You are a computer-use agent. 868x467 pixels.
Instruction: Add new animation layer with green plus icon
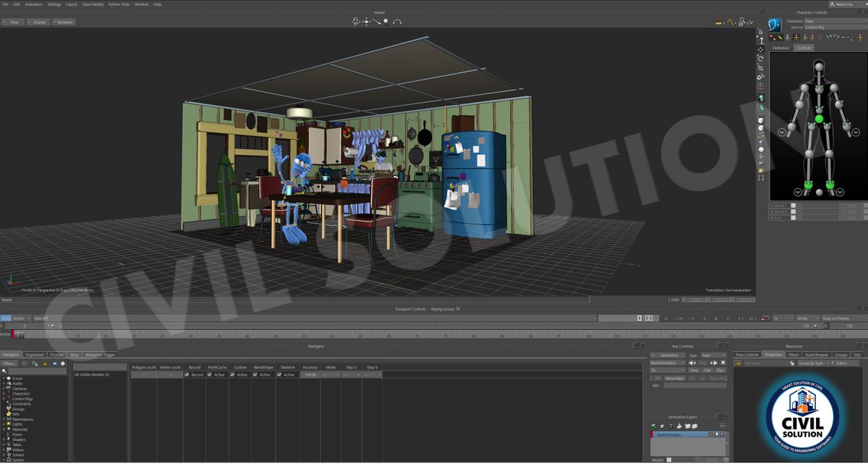point(654,426)
